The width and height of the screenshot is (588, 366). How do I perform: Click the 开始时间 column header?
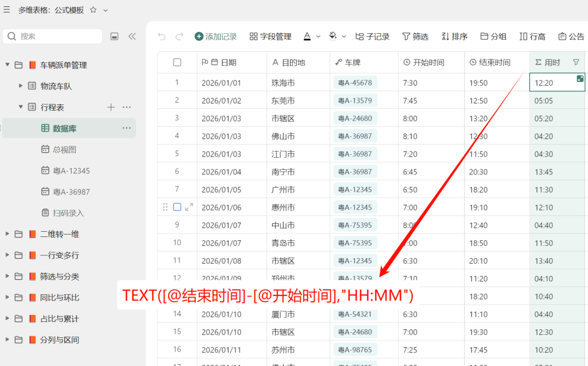point(431,63)
